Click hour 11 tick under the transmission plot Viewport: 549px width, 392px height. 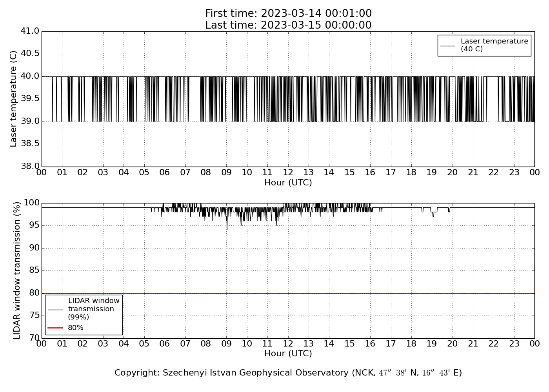click(267, 344)
